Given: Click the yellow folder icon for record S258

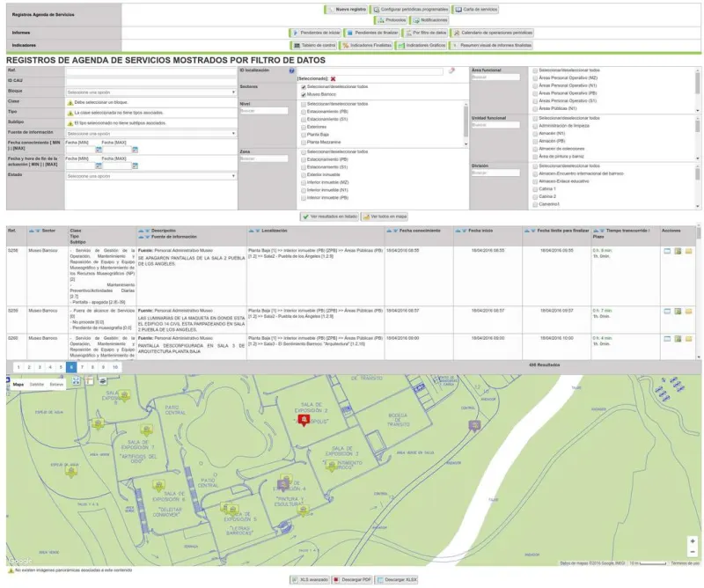Looking at the screenshot, I should (689, 251).
